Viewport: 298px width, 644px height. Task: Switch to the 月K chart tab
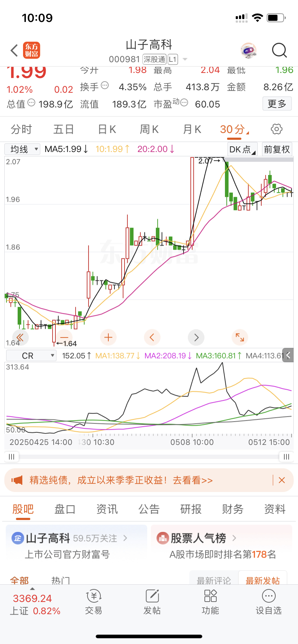pyautogui.click(x=192, y=129)
